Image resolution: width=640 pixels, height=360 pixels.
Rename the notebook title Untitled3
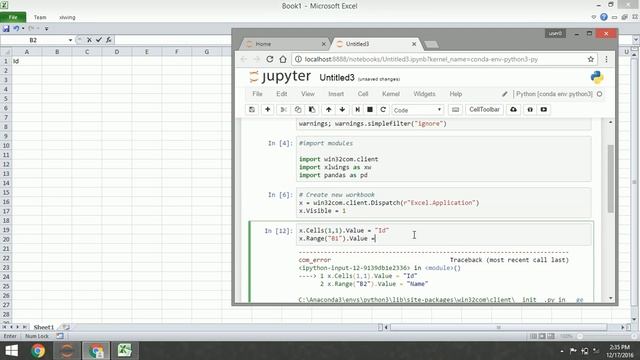tap(337, 78)
